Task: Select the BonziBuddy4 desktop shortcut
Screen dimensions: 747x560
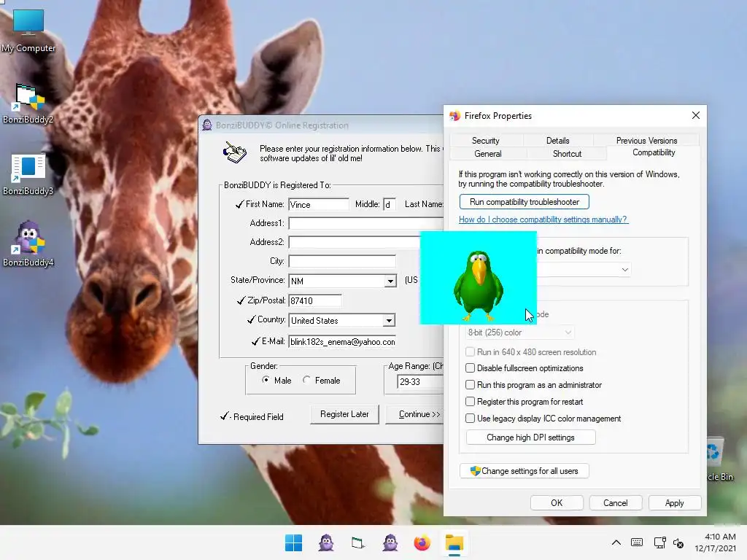Action: [x=28, y=244]
